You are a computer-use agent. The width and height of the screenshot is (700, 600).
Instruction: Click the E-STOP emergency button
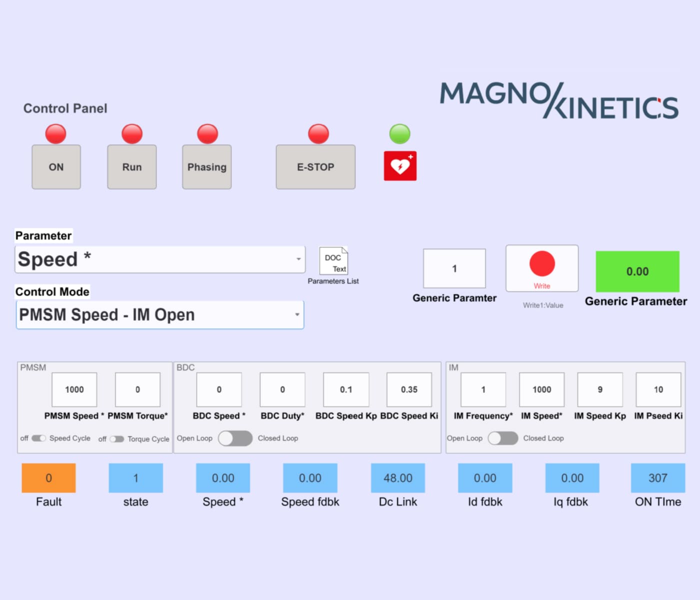tap(315, 166)
